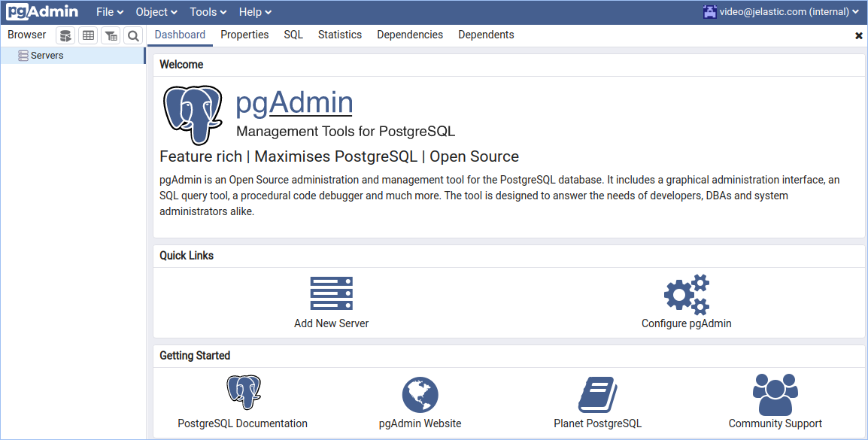
Task: Click the Add New Server link text
Action: tap(332, 323)
